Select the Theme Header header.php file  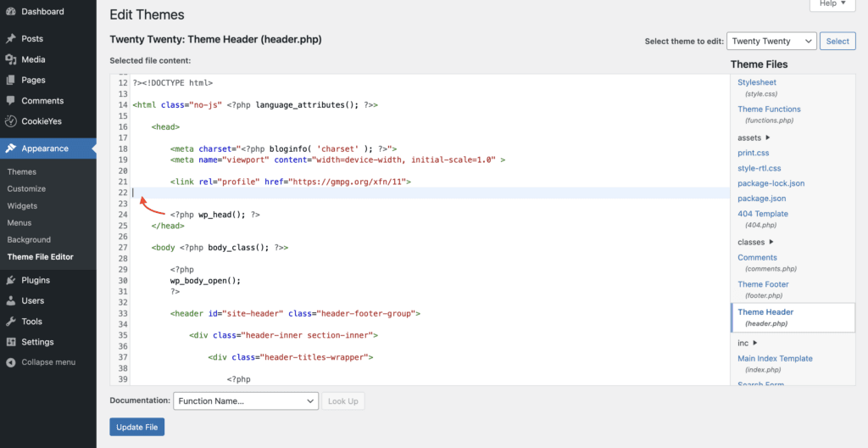pyautogui.click(x=793, y=317)
